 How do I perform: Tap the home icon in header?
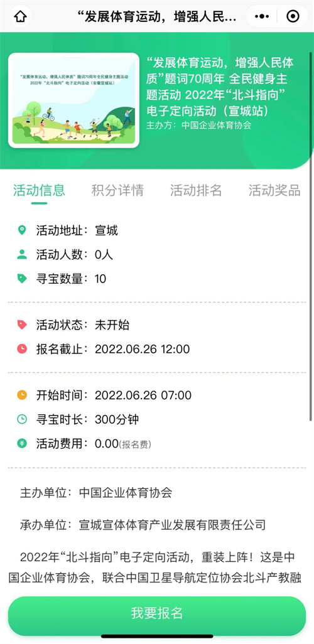click(20, 16)
